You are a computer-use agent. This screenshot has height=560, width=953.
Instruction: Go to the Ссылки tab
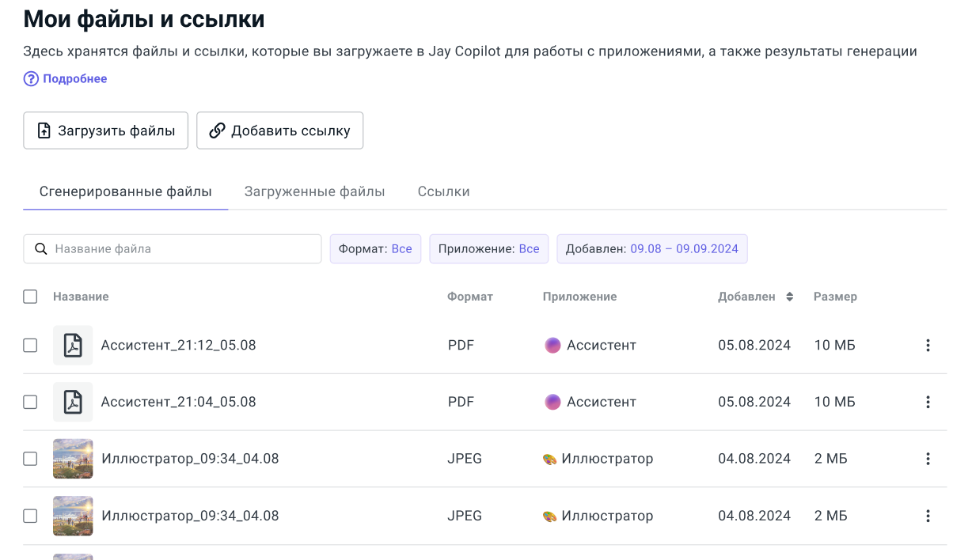443,192
